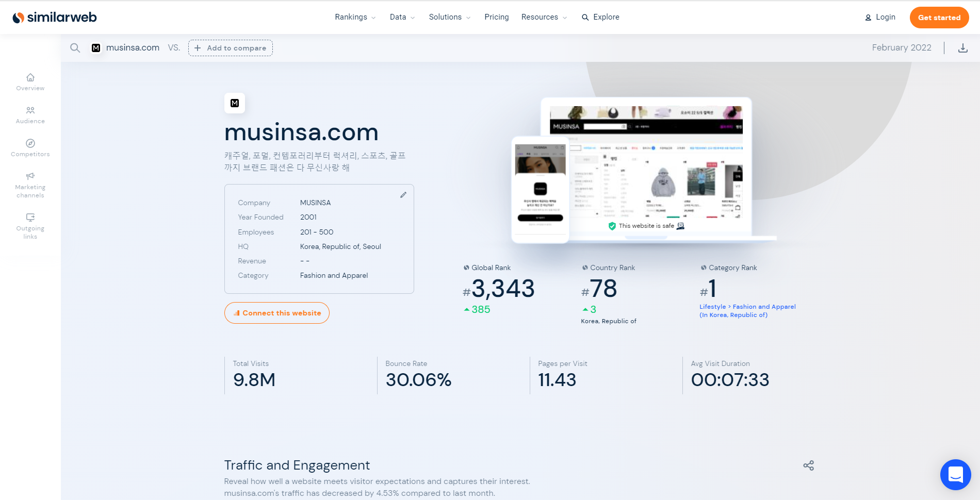Screen dimensions: 980x500
Task: Click the pencil edit icon in company card
Action: 403,195
